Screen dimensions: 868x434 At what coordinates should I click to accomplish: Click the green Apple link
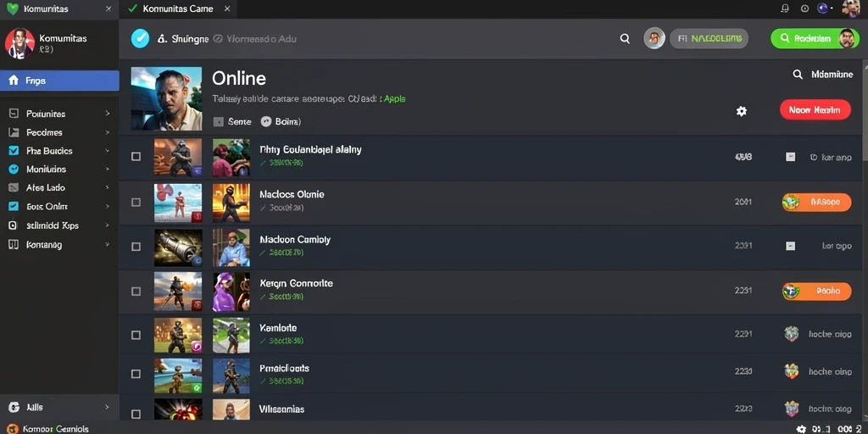pyautogui.click(x=395, y=99)
